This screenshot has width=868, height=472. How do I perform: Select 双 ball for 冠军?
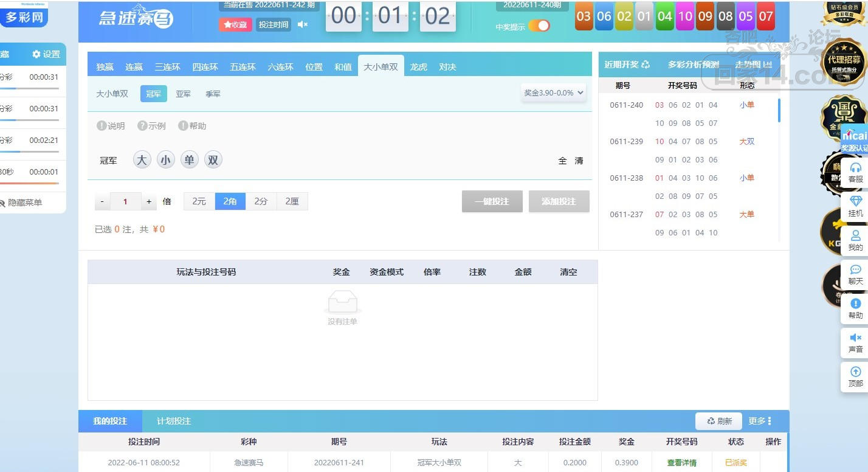[x=213, y=160]
